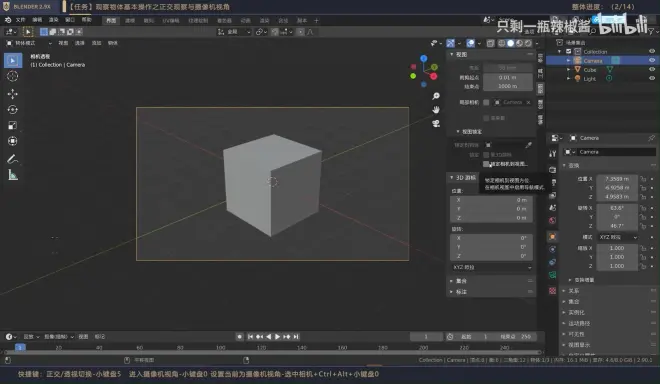Select the Annotate pencil tool
The height and width of the screenshot is (384, 660).
tap(13, 159)
